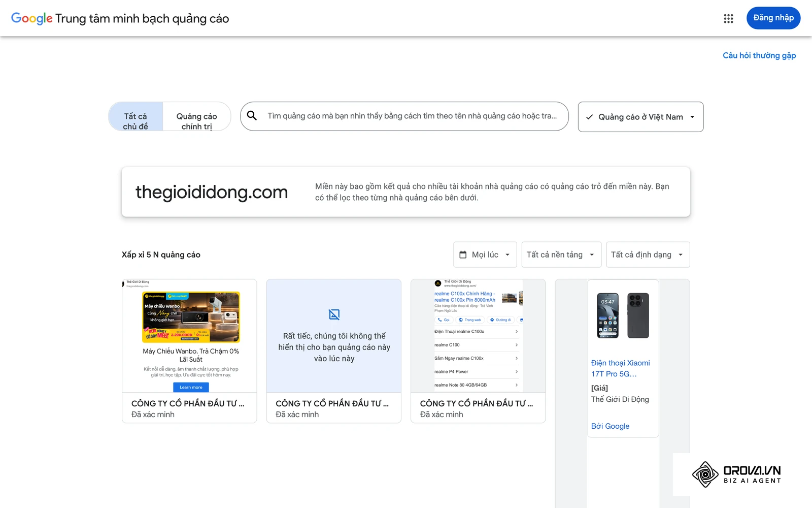This screenshot has width=812, height=508.
Task: Click the Google logo
Action: coord(31,19)
